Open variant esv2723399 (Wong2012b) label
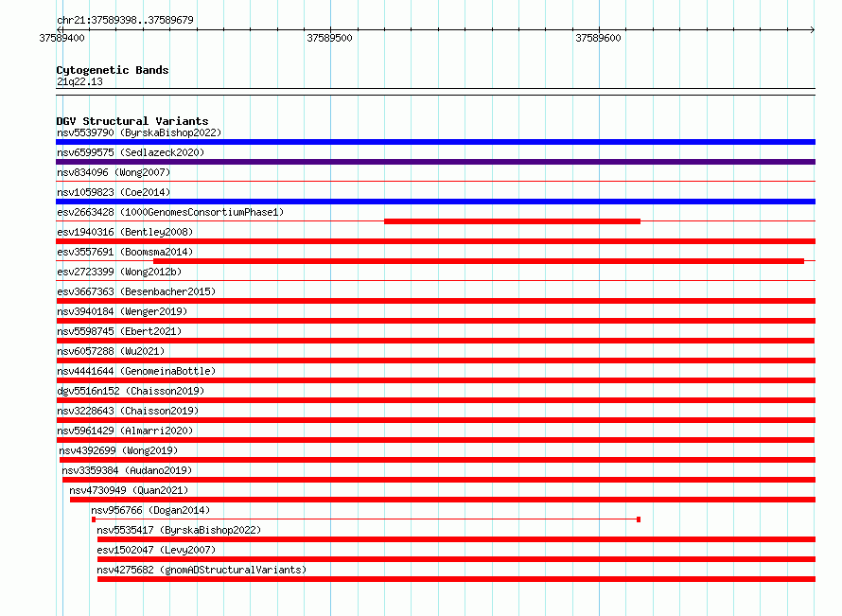This screenshot has width=842, height=616. click(x=119, y=272)
